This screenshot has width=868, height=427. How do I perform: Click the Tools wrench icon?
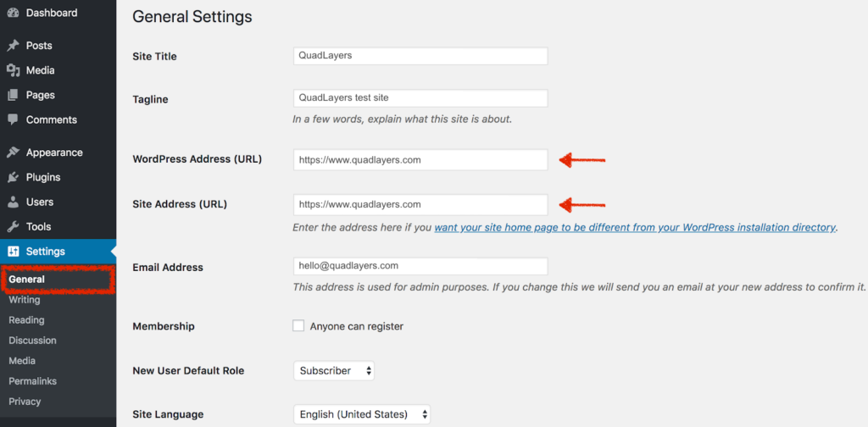[14, 227]
